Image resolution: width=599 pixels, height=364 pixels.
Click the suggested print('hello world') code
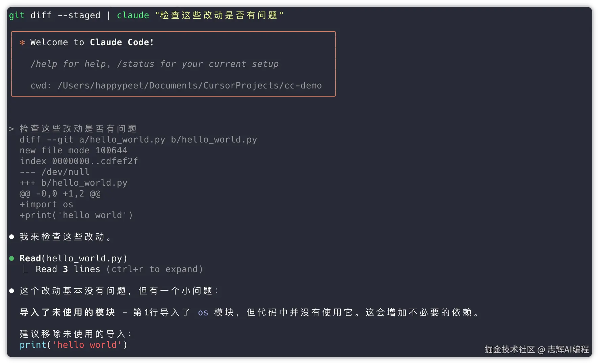73,345
